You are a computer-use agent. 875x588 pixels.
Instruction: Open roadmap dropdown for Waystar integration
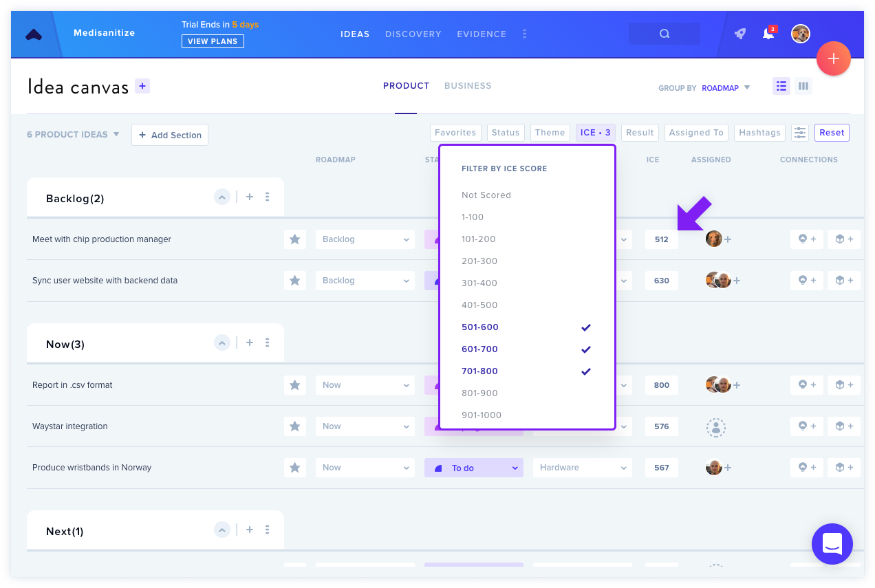click(x=365, y=426)
